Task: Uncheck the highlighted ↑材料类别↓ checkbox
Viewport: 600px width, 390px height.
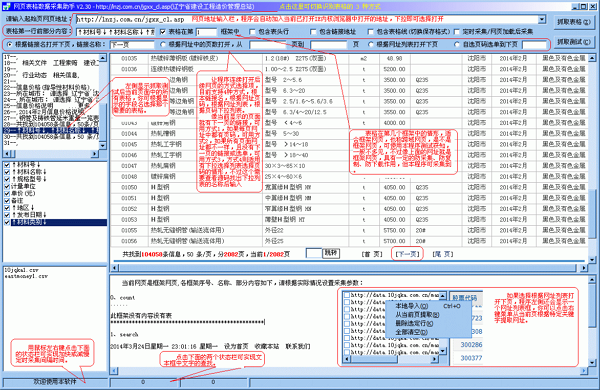Action: click(7, 222)
